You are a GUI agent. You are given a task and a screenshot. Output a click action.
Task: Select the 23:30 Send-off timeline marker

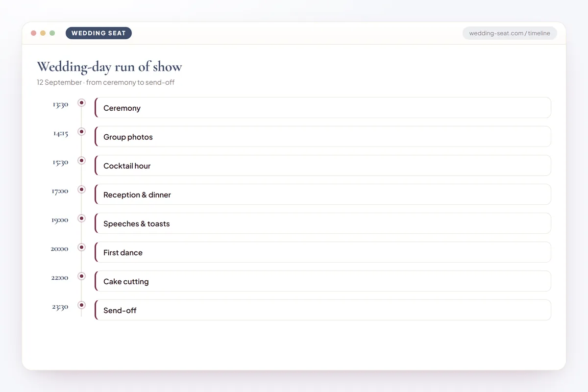(x=81, y=305)
